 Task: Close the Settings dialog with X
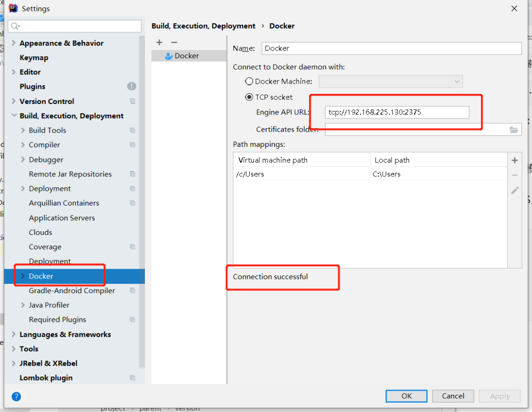click(514, 8)
